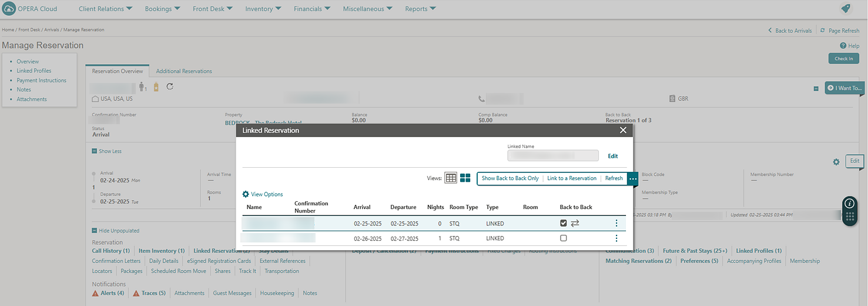Image resolution: width=868 pixels, height=306 pixels.
Task: Switch to table view icon
Action: click(451, 178)
